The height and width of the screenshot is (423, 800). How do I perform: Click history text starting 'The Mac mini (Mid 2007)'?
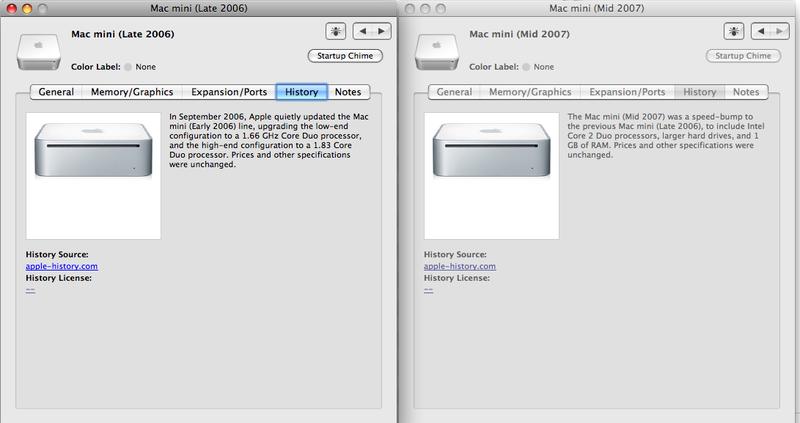click(x=666, y=136)
